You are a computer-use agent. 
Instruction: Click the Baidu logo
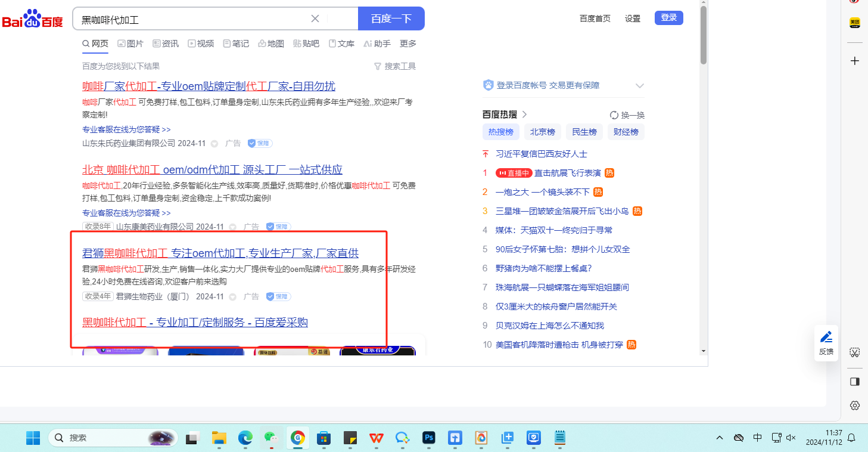click(x=32, y=19)
